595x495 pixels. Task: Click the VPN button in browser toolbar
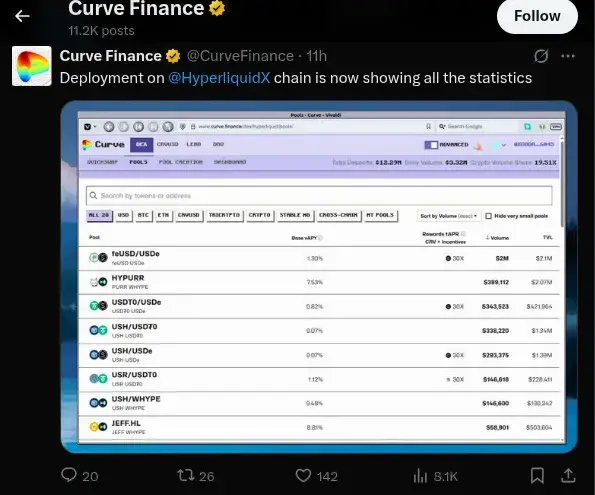(x=556, y=126)
